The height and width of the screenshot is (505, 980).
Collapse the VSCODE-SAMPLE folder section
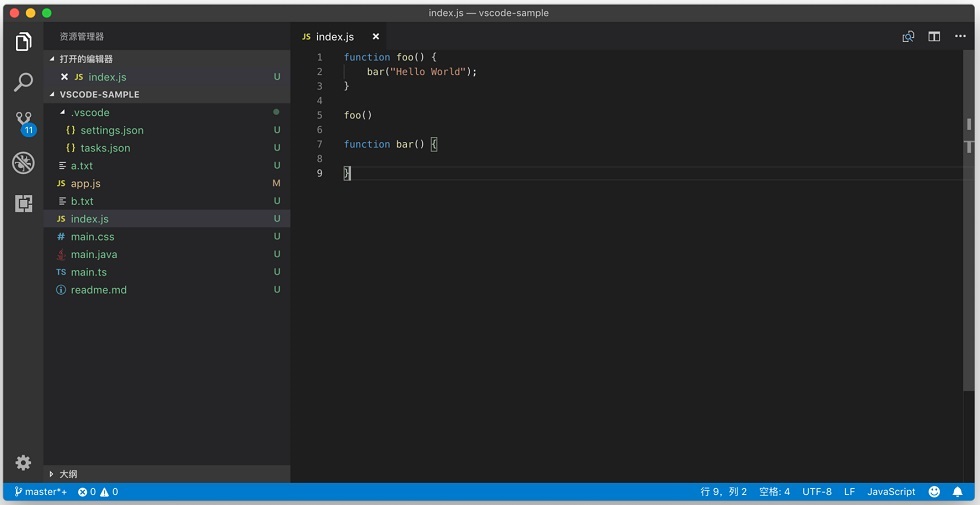(x=167, y=94)
